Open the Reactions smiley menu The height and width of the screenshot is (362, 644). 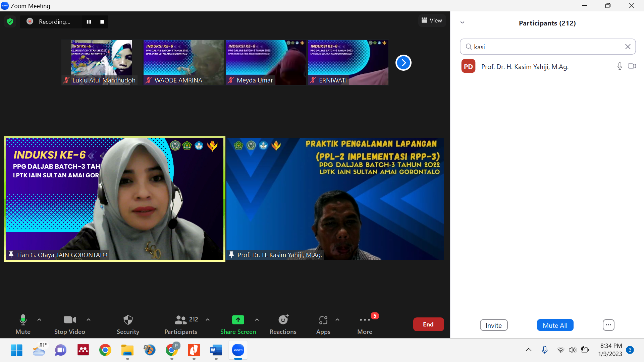283,320
